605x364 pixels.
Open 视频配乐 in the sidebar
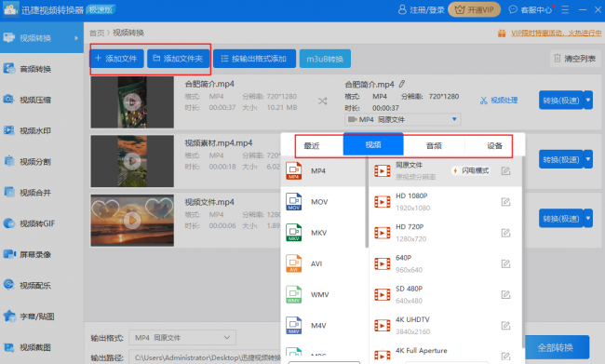tap(42, 285)
